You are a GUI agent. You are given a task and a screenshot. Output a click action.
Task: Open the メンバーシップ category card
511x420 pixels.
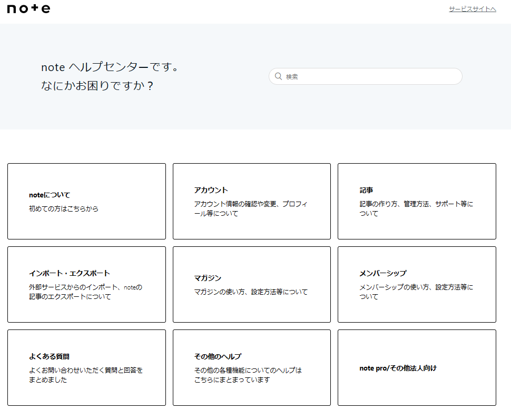[417, 285]
